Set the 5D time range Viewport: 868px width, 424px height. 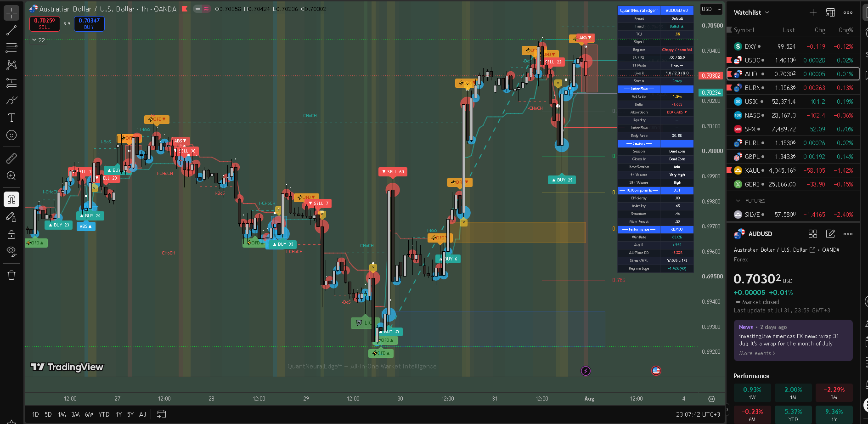[x=48, y=414]
